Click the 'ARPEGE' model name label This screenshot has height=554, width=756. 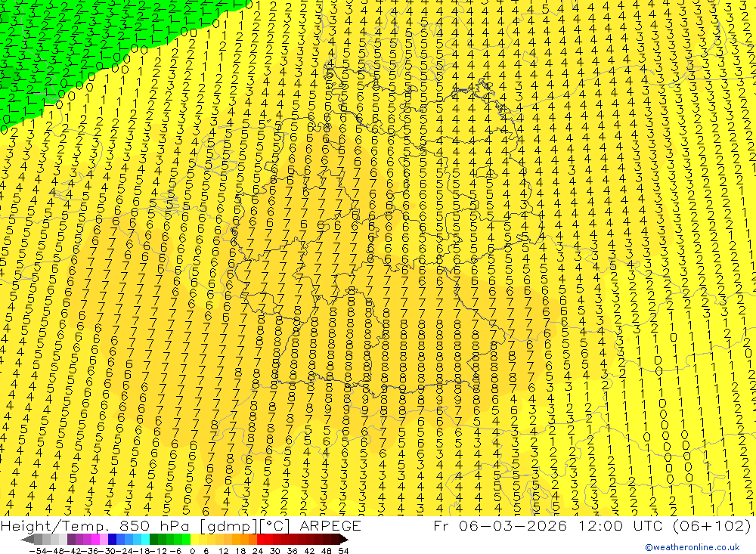click(330, 526)
